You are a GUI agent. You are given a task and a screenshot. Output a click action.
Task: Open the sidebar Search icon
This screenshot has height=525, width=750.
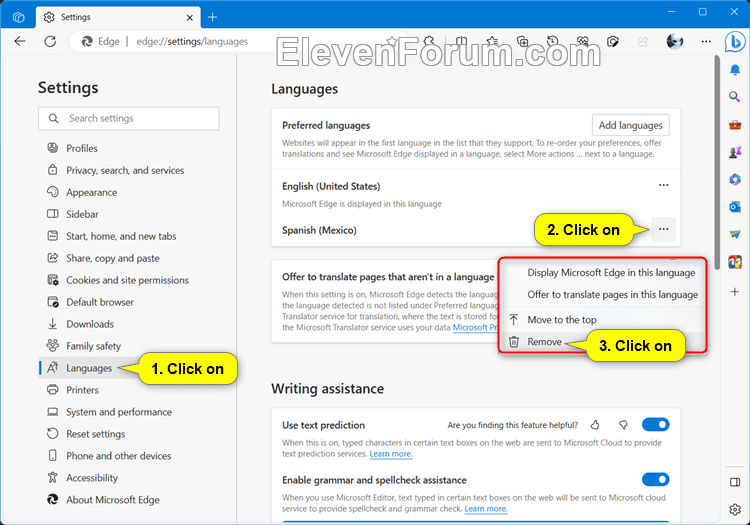coord(735,97)
